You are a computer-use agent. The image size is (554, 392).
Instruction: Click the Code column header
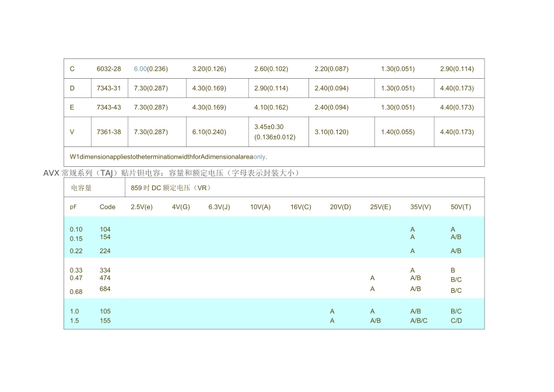point(107,207)
